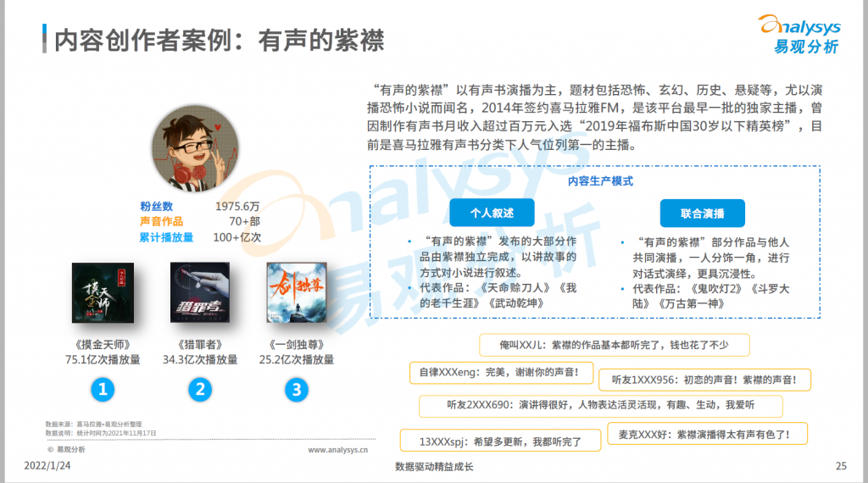This screenshot has height=483, width=868.
Task: Click the 麦克XXX好 comment bubble
Action: [707, 434]
